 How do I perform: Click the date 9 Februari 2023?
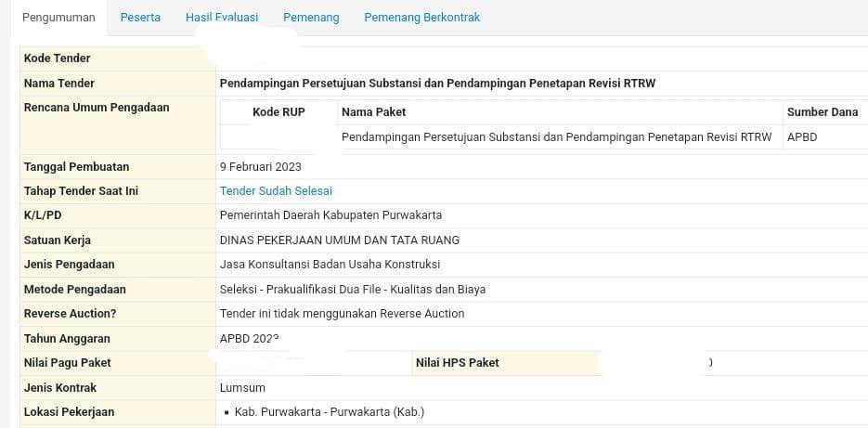[261, 167]
